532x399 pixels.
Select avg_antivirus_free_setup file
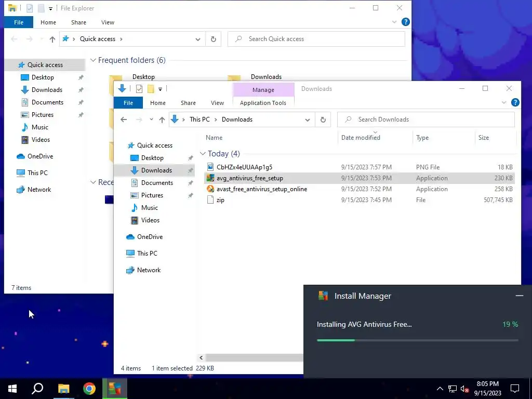coord(360,178)
